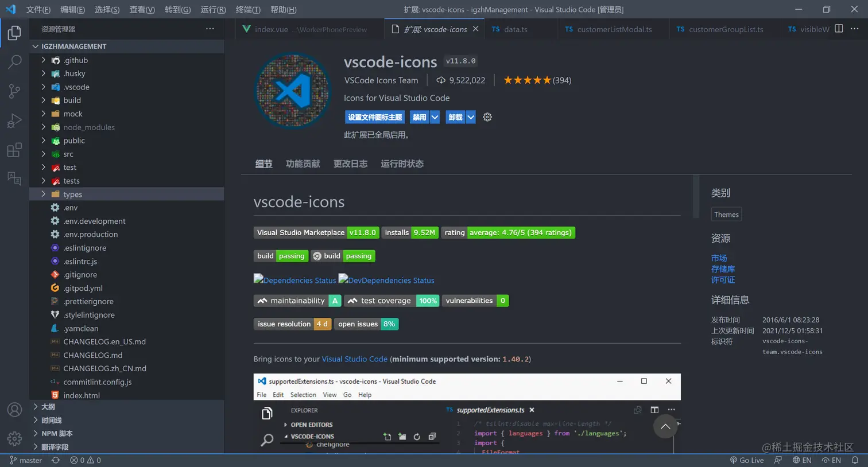Open explorer panel more actions ellipsis

pyautogui.click(x=210, y=29)
